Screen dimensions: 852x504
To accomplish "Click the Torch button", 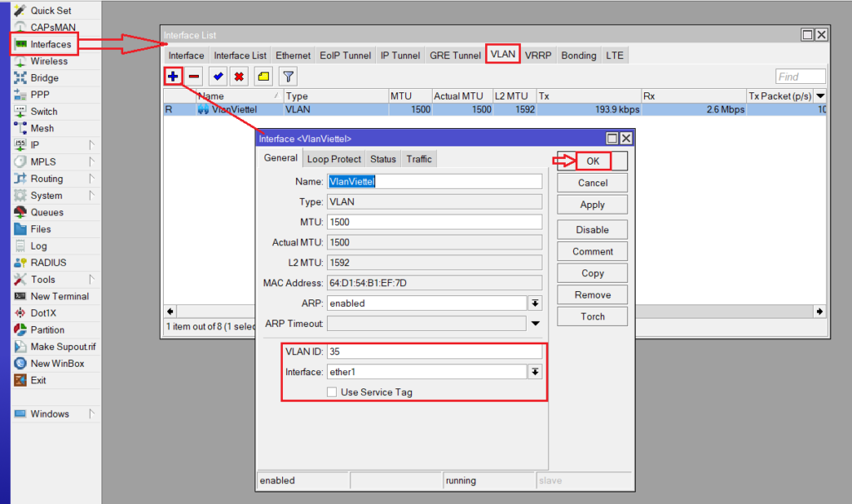I will pyautogui.click(x=592, y=317).
